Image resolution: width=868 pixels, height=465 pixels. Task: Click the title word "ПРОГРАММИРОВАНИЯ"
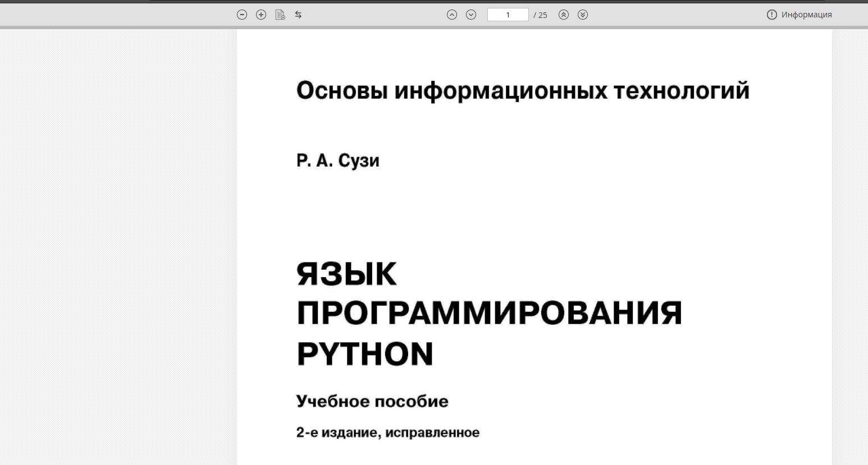pyautogui.click(x=489, y=313)
